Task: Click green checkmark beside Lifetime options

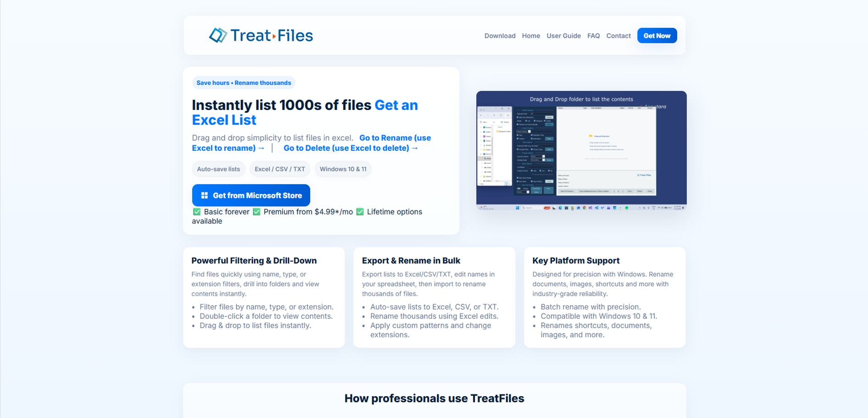Action: (360, 212)
